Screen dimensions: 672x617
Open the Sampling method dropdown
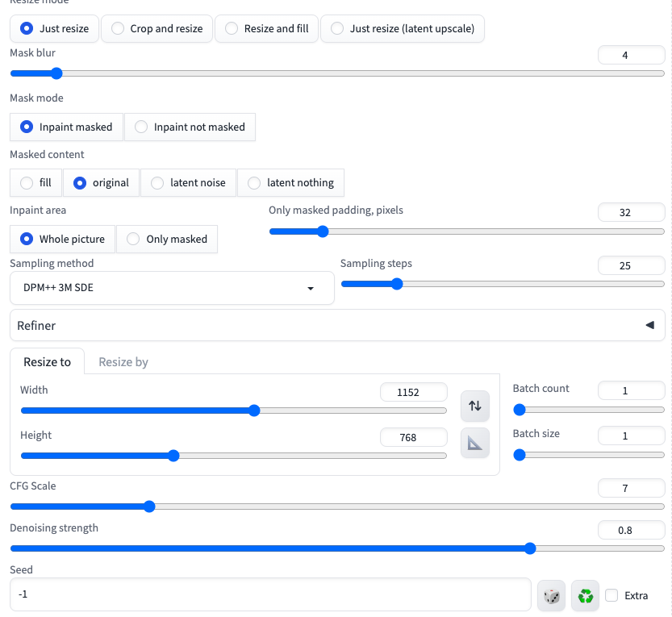click(x=172, y=288)
